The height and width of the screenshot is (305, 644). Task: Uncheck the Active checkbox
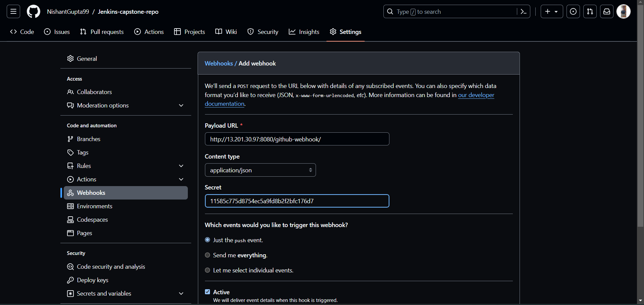click(x=208, y=292)
